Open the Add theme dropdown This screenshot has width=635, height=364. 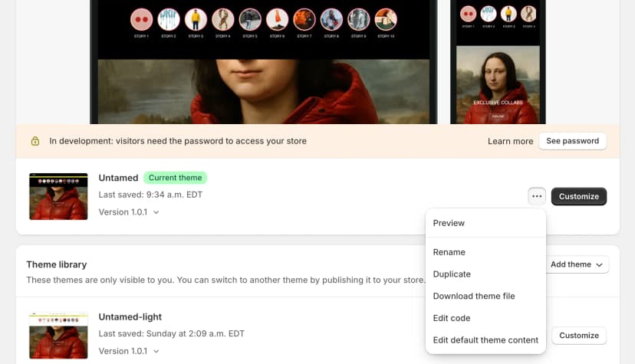[x=578, y=264]
